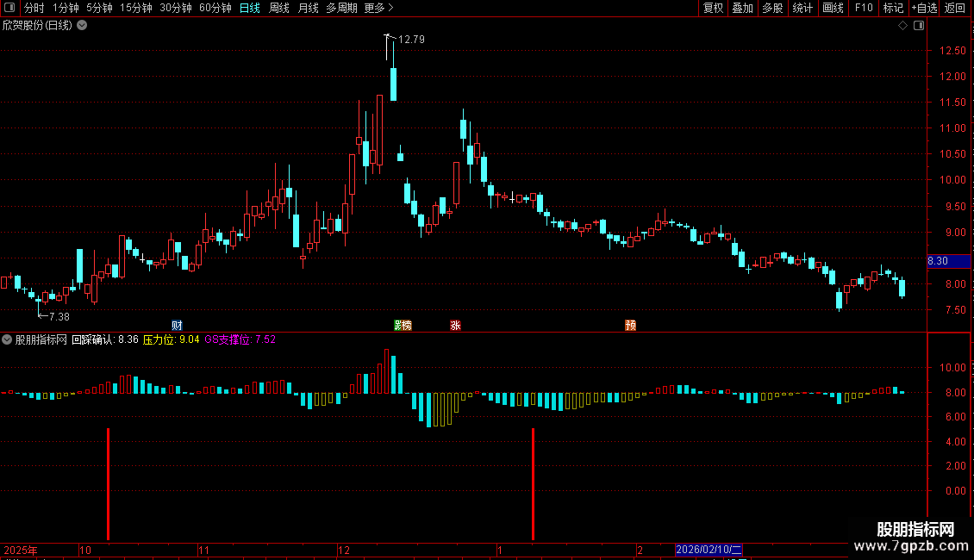
Task: Click the 回踩确认: 8.36 value
Action: [x=105, y=339]
